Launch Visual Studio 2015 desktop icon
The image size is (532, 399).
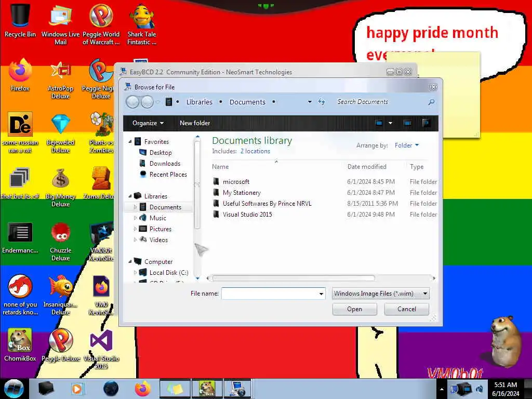(101, 350)
